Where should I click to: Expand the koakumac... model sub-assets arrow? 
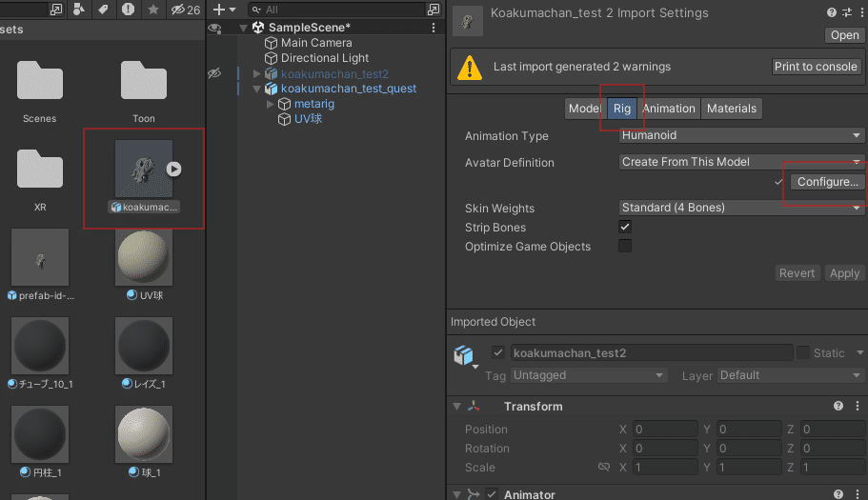(173, 169)
